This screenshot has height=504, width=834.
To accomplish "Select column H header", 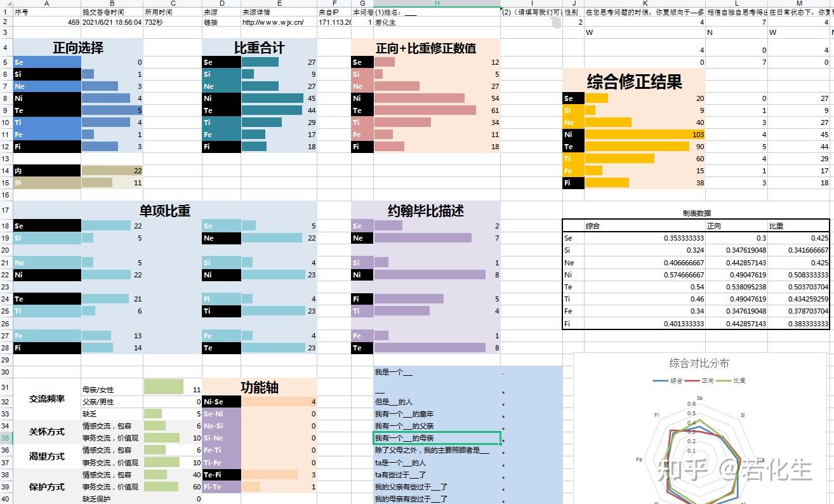I will coord(437,3).
